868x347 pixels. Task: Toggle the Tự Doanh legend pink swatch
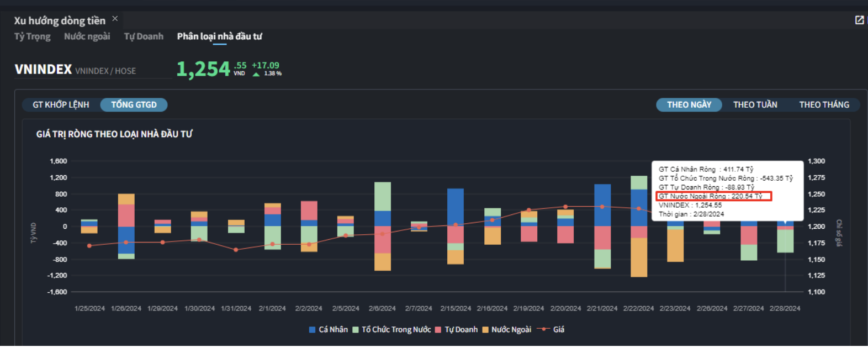tap(438, 330)
